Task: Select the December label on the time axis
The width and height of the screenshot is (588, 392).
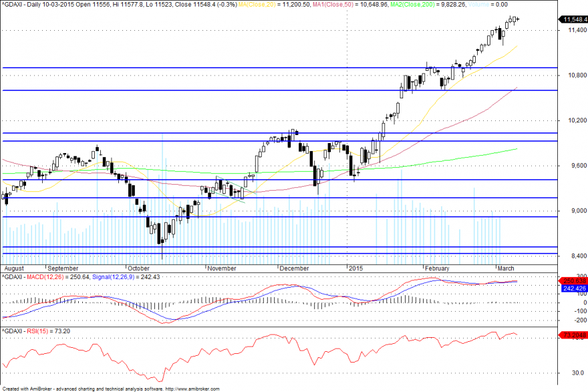Action: [294, 268]
